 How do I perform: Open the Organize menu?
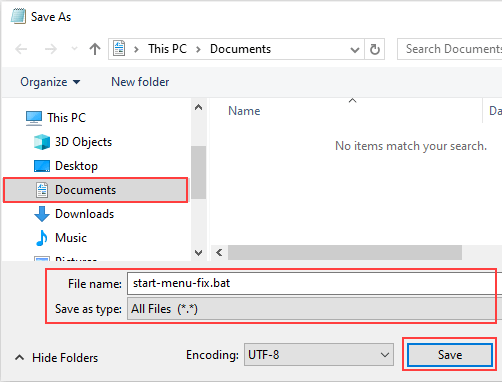coord(50,82)
